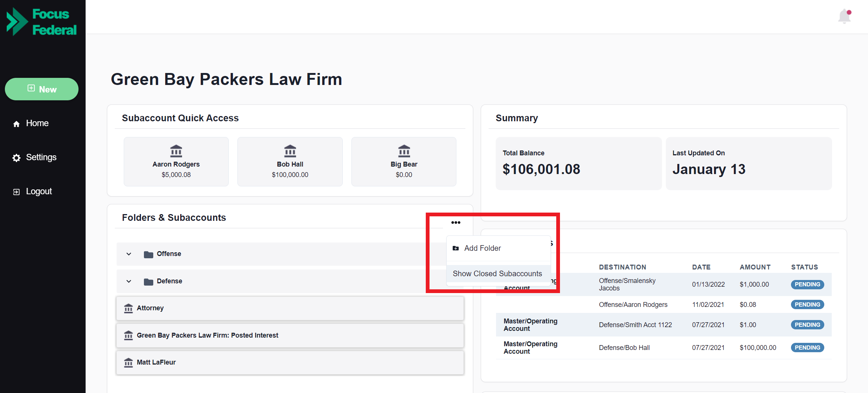
Task: Open the Big Bear quick access card
Action: coord(404,161)
